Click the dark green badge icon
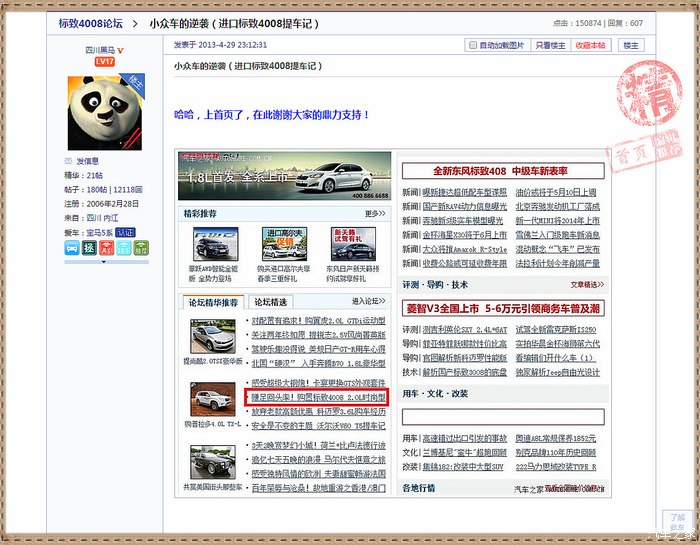Image resolution: width=700 pixels, height=545 pixels. (x=91, y=249)
